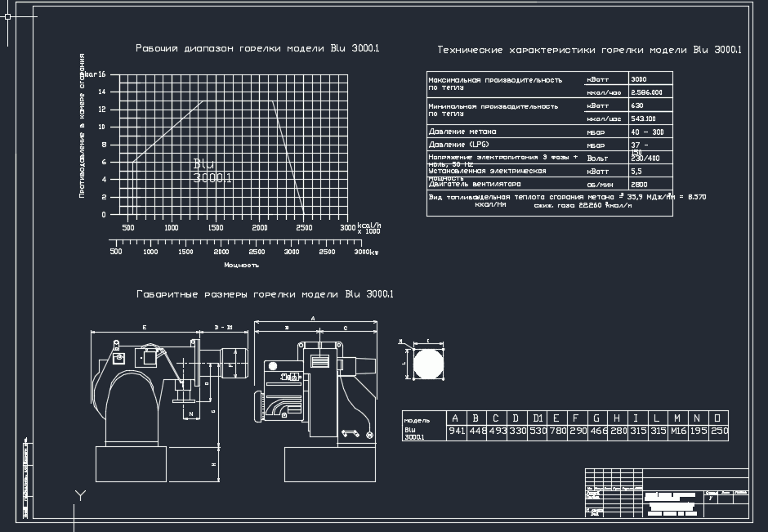Click the '250' cell under column O

[719, 431]
